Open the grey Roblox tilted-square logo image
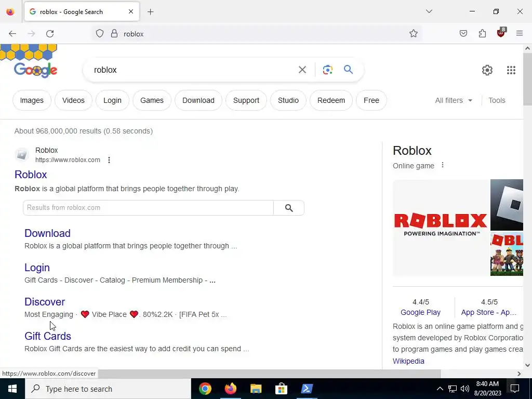This screenshot has height=399, width=532. pyautogui.click(x=507, y=205)
